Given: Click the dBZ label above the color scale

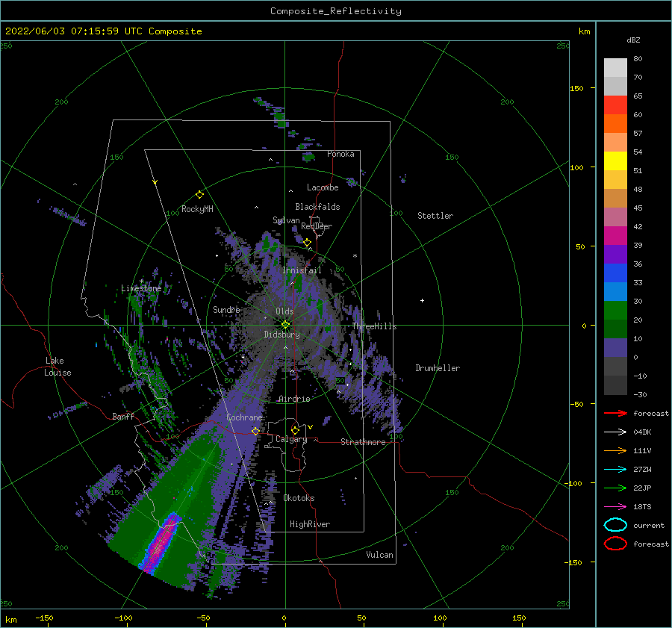Looking at the screenshot, I should [x=633, y=40].
